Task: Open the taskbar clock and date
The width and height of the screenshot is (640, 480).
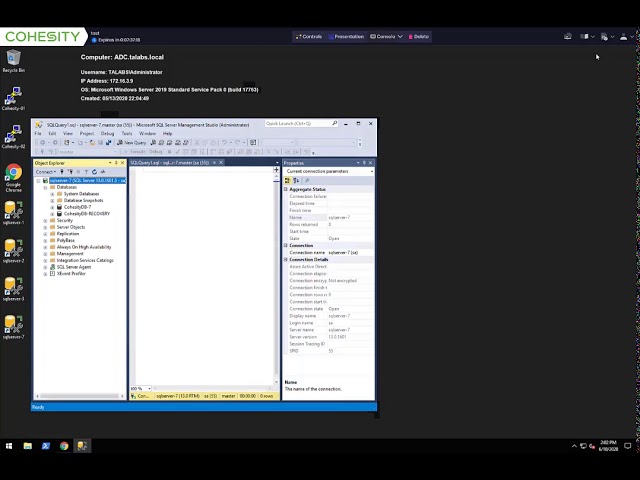Action: 608,446
